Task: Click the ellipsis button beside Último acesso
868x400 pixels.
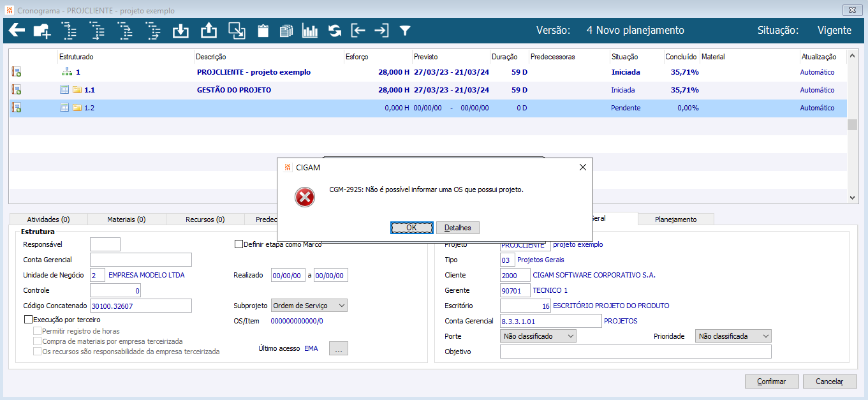Action: point(339,348)
